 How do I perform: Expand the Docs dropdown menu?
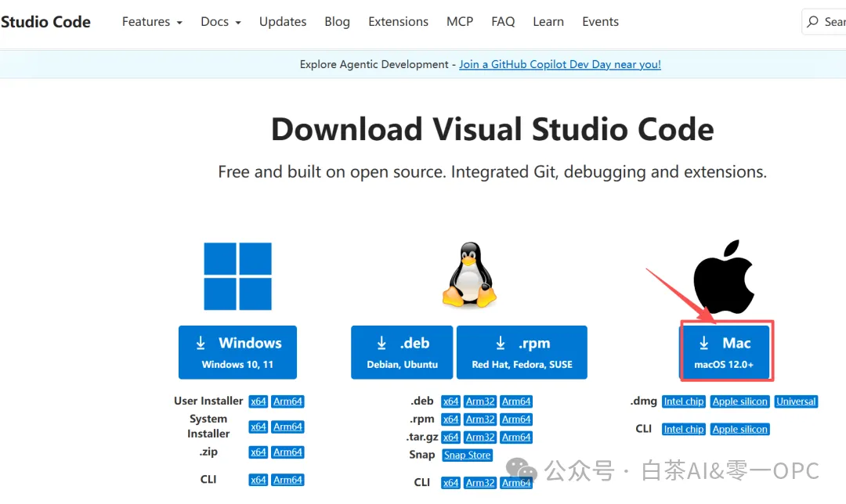point(221,22)
